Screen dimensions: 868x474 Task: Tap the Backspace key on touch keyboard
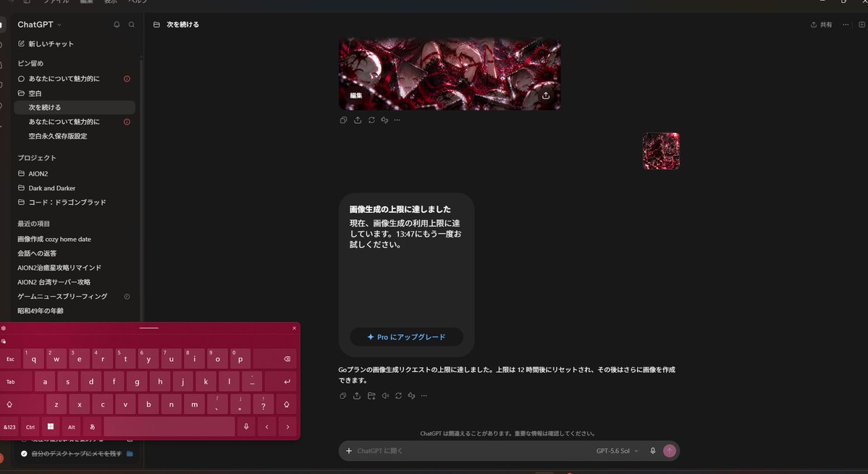click(276, 359)
